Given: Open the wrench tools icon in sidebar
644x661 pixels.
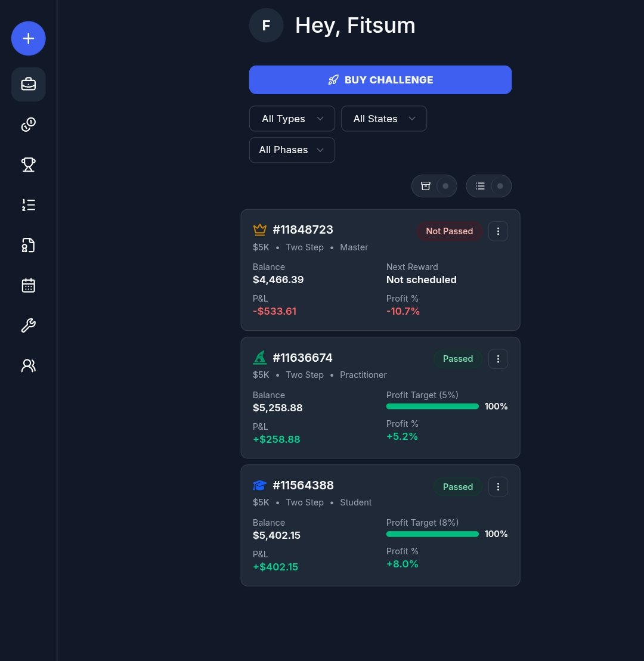Looking at the screenshot, I should (28, 325).
